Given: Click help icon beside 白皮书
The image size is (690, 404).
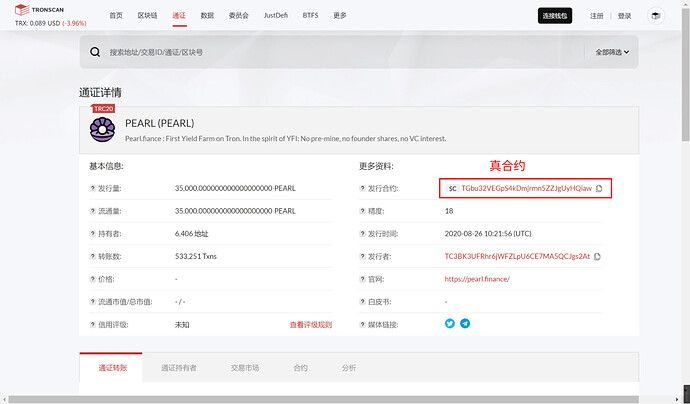Looking at the screenshot, I should (x=363, y=302).
